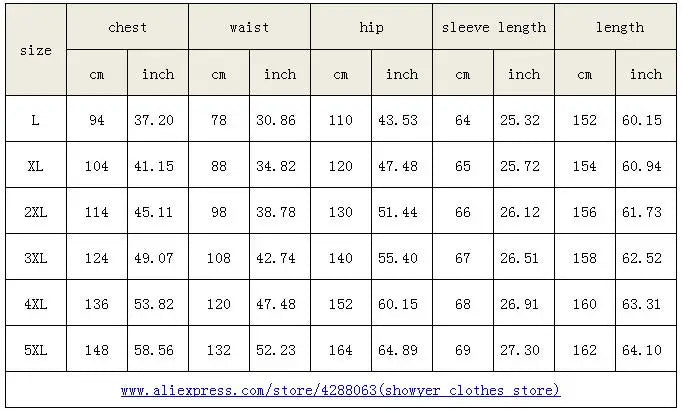Select the 'waist' header cell
682x411 pixels.
(249, 27)
